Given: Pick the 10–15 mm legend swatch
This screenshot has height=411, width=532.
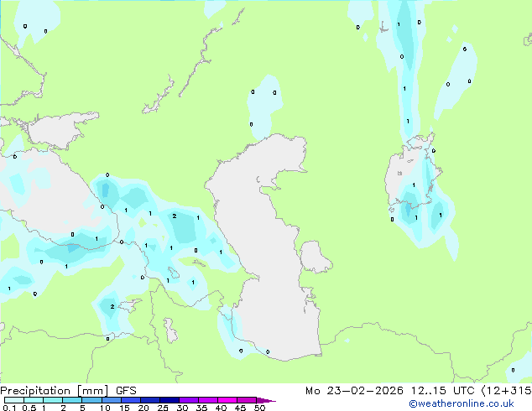Looking at the screenshot, I should 112,400.
